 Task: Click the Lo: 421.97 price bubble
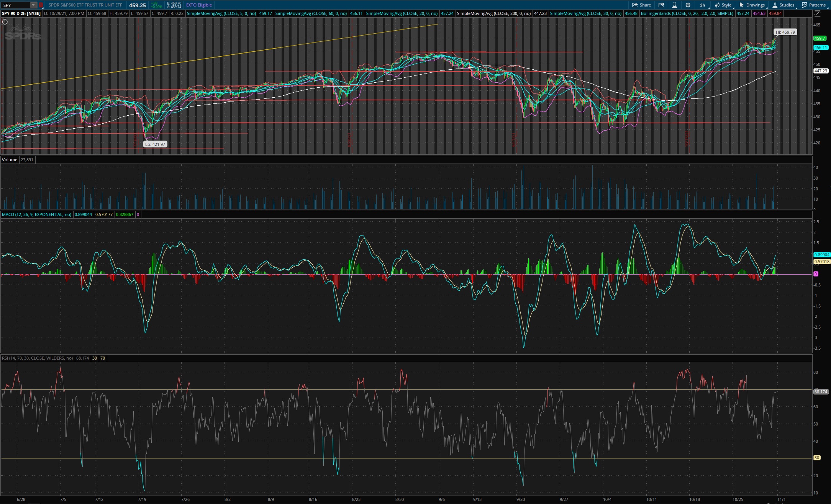point(155,144)
